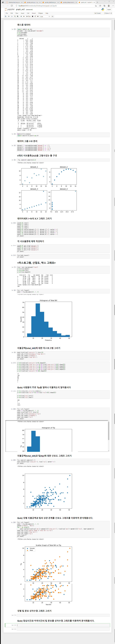Open the Help menu
Image resolution: width=115 pixels, height=644 pixels.
point(47,13)
